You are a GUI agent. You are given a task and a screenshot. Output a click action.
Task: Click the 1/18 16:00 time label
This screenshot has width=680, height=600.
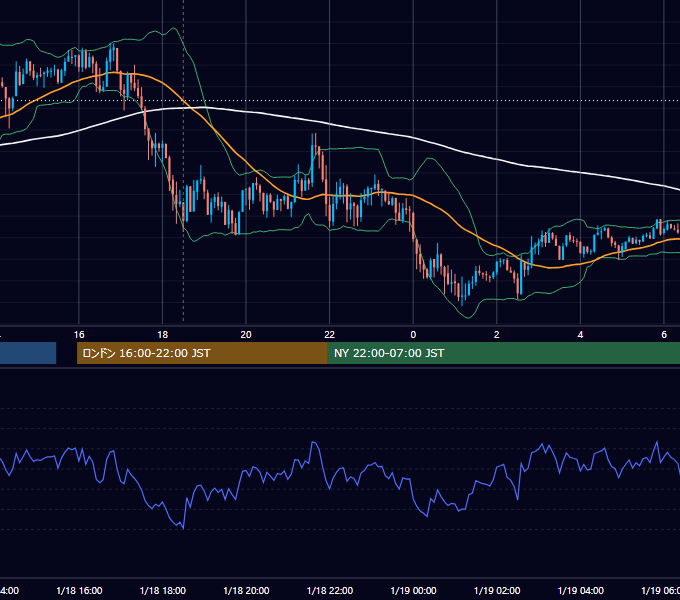pyautogui.click(x=79, y=590)
